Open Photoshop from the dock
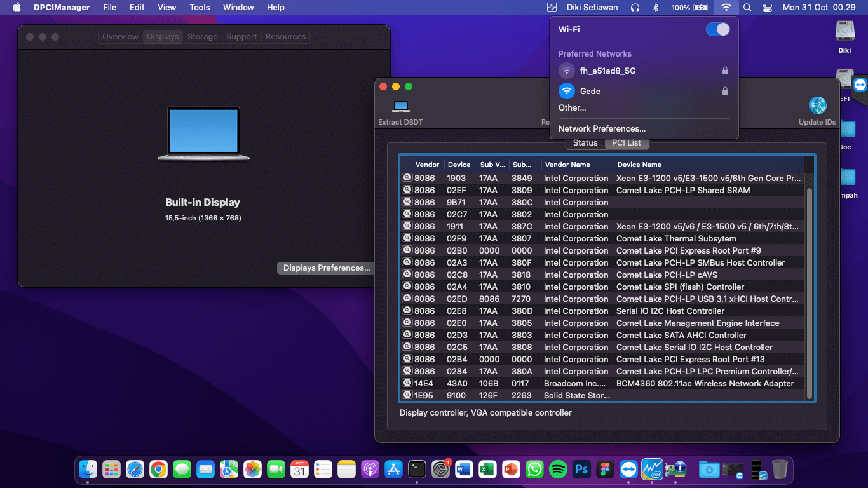Viewport: 868px width, 488px height. coord(581,470)
